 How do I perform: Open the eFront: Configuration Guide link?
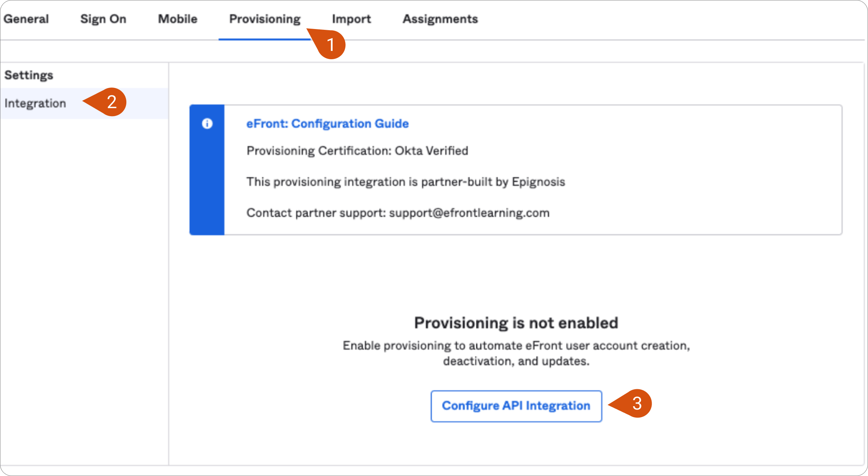pos(327,124)
